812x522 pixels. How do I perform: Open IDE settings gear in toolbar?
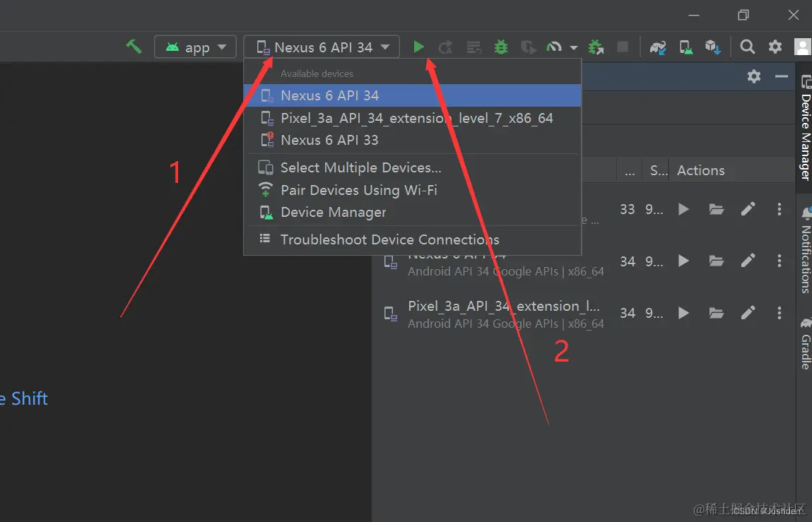775,47
